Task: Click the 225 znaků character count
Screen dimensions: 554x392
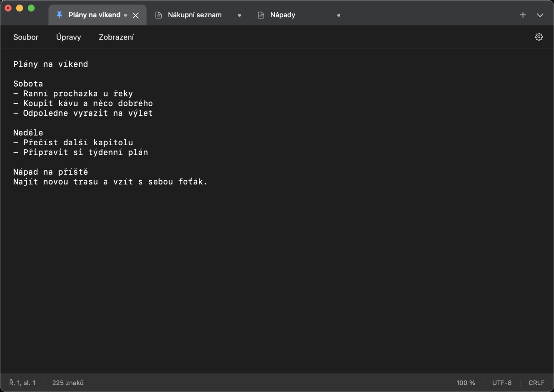Action: click(68, 383)
